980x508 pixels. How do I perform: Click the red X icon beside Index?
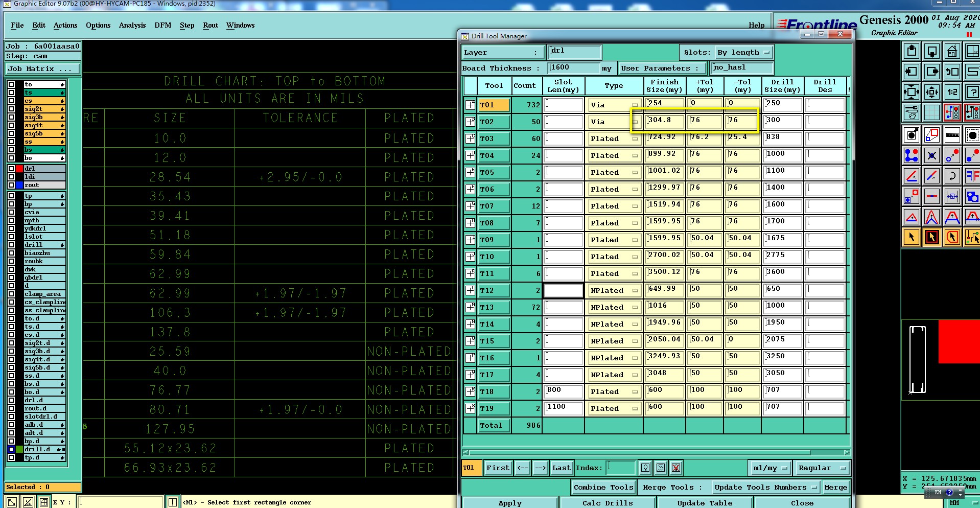coord(676,468)
